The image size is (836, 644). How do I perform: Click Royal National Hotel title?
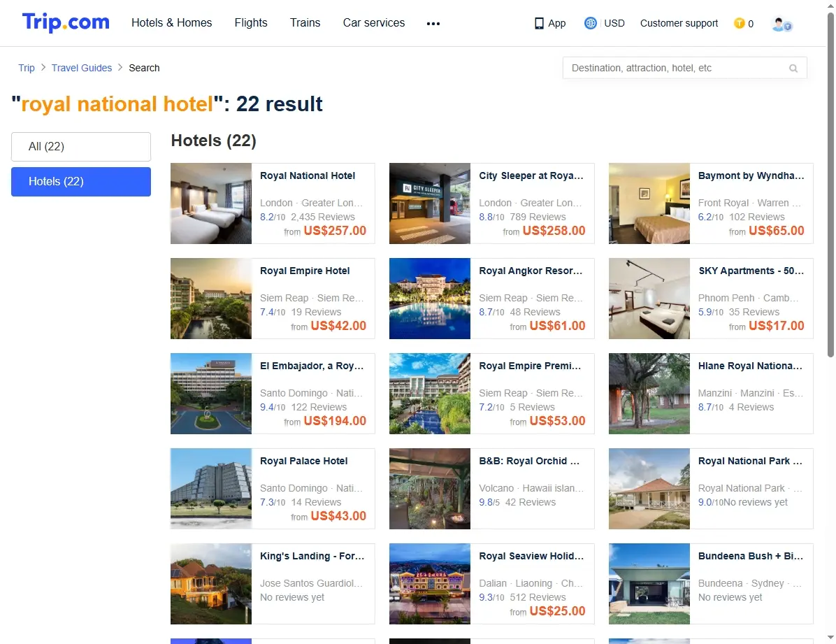pos(308,176)
